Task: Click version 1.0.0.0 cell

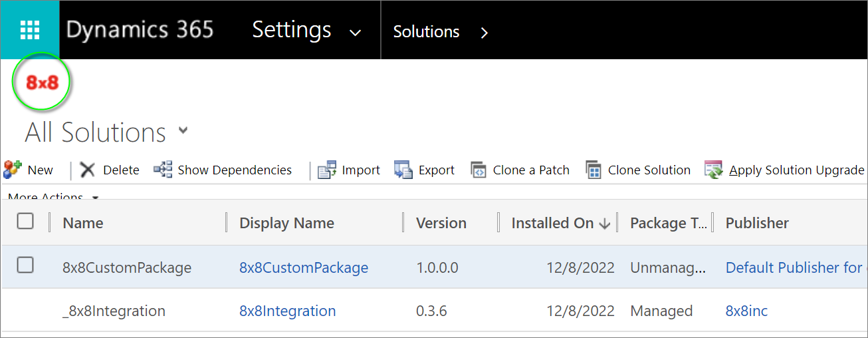Action: (437, 267)
